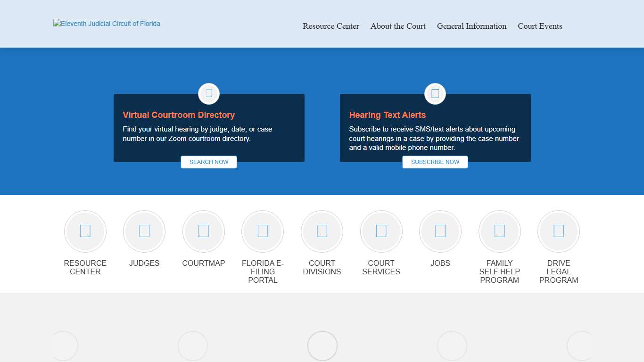Screen dimensions: 644x362
Task: Click the Drive Legal Program icon
Action: (x=559, y=231)
